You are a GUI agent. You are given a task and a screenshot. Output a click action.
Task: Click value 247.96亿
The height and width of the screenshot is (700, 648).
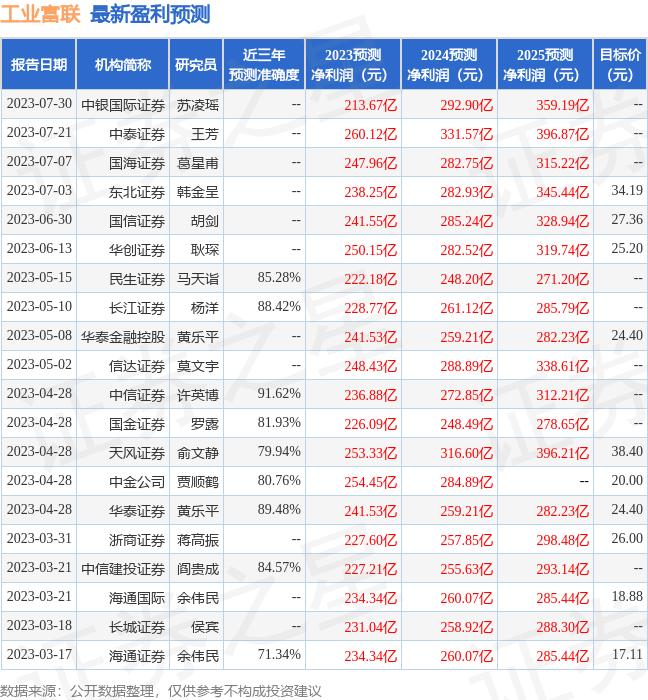tap(370, 163)
